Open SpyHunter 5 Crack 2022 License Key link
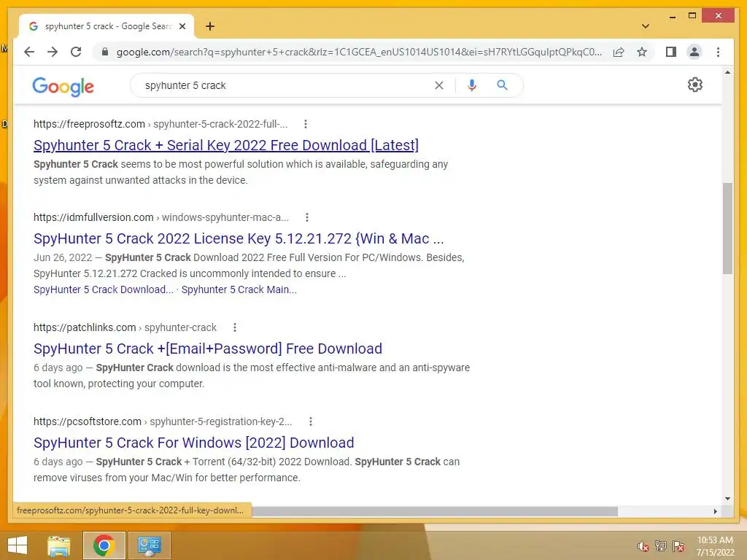 (239, 238)
